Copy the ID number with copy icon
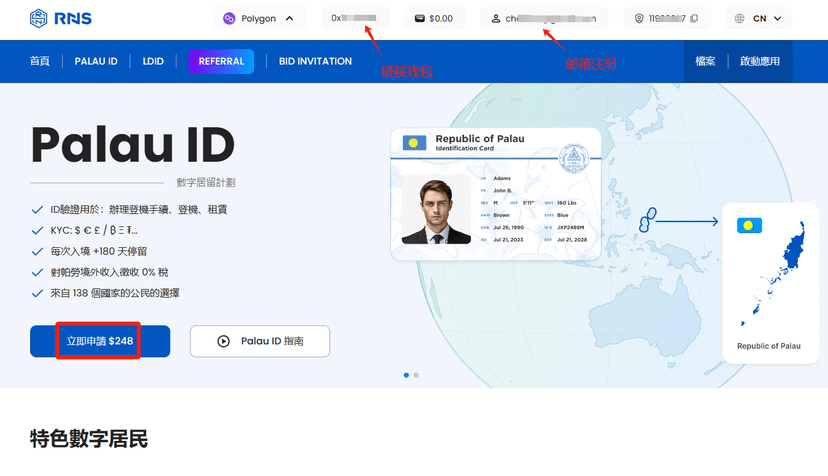The width and height of the screenshot is (828, 476). pos(694,18)
